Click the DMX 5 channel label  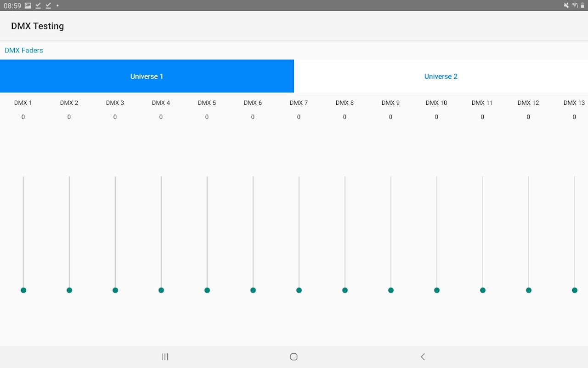207,103
